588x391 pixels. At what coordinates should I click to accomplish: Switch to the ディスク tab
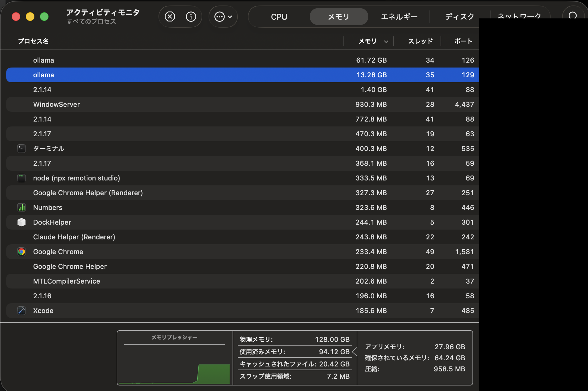pos(459,17)
